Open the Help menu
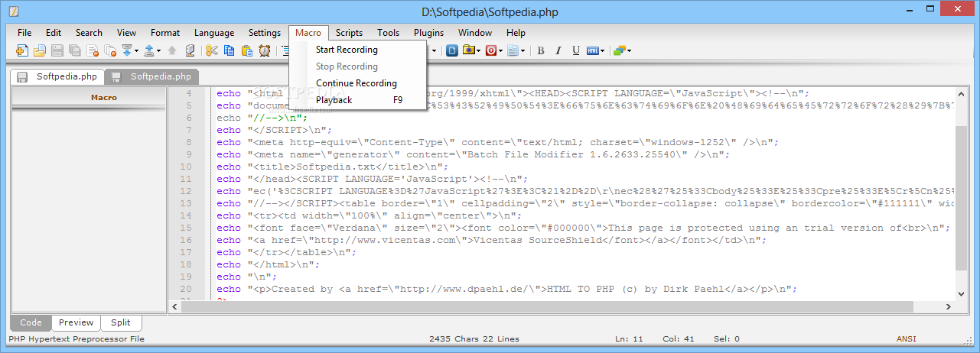 [516, 33]
